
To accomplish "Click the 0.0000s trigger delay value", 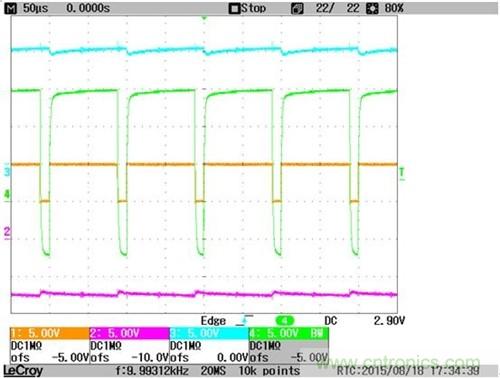I will [x=88, y=8].
